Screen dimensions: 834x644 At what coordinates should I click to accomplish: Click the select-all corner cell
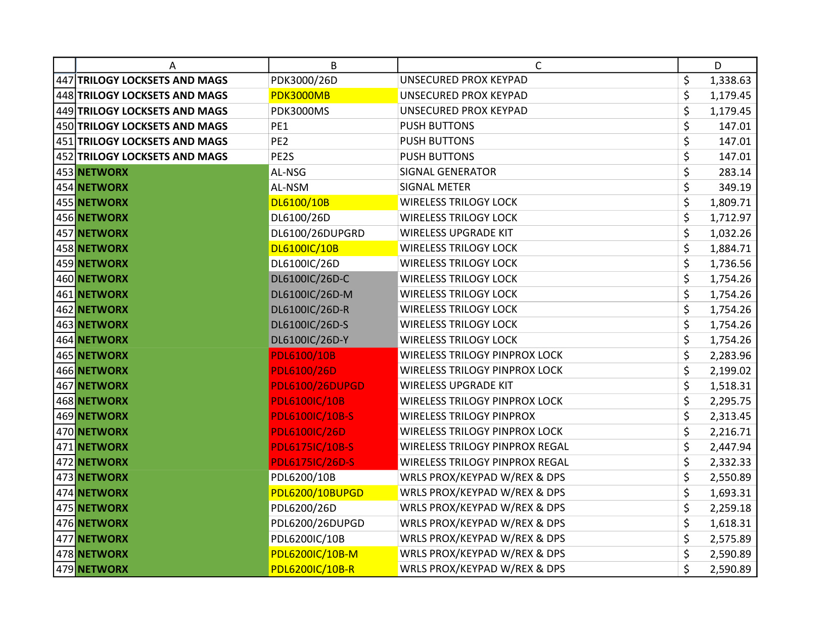pyautogui.click(x=65, y=66)
